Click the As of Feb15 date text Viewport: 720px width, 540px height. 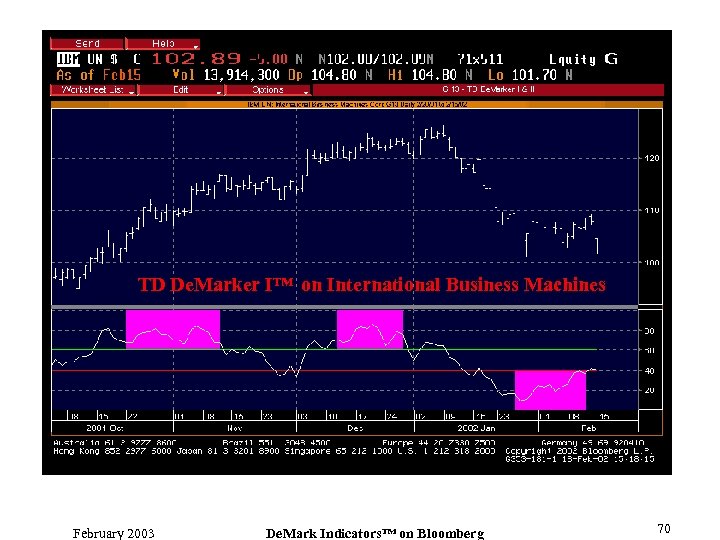click(98, 75)
